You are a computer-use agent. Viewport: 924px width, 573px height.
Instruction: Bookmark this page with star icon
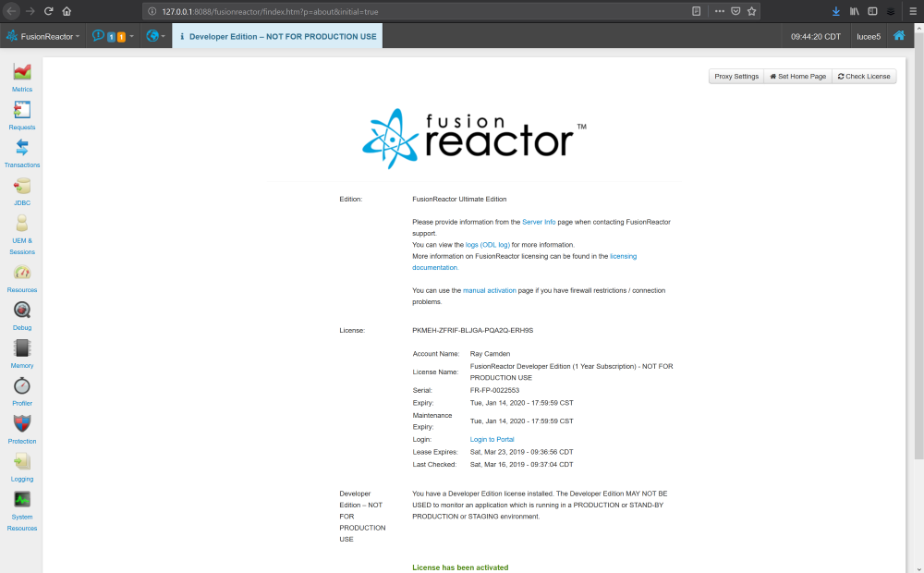pos(751,11)
